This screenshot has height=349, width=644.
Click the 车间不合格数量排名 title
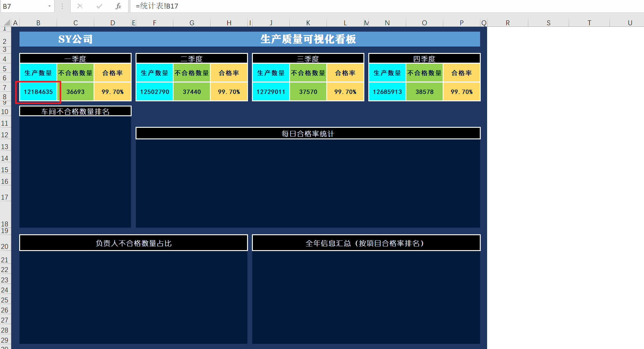pyautogui.click(x=75, y=111)
